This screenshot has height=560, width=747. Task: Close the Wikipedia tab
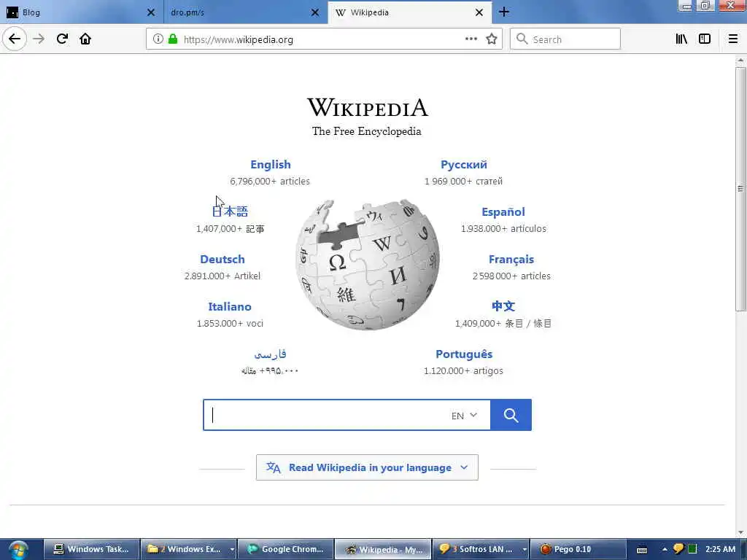point(479,12)
